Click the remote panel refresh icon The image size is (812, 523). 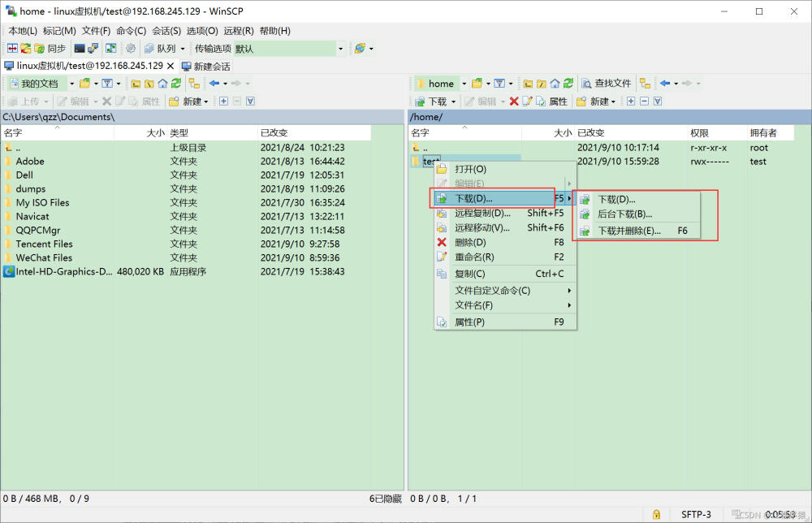[568, 84]
